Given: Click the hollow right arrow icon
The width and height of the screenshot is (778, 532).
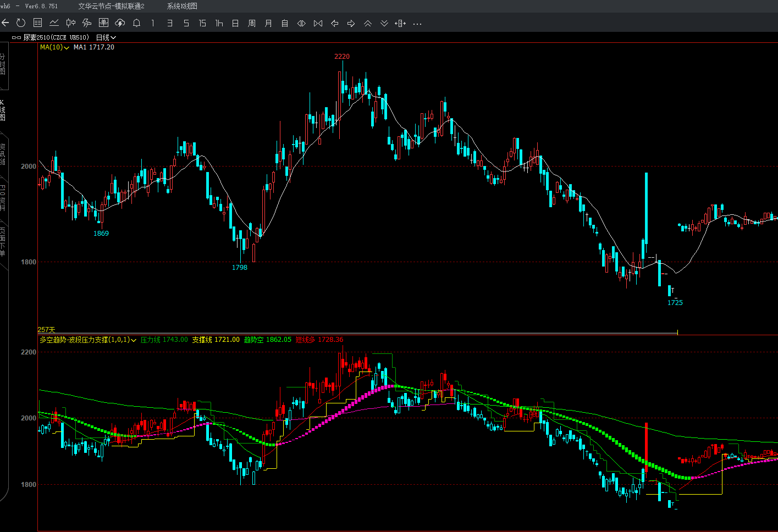Looking at the screenshot, I should (x=351, y=23).
